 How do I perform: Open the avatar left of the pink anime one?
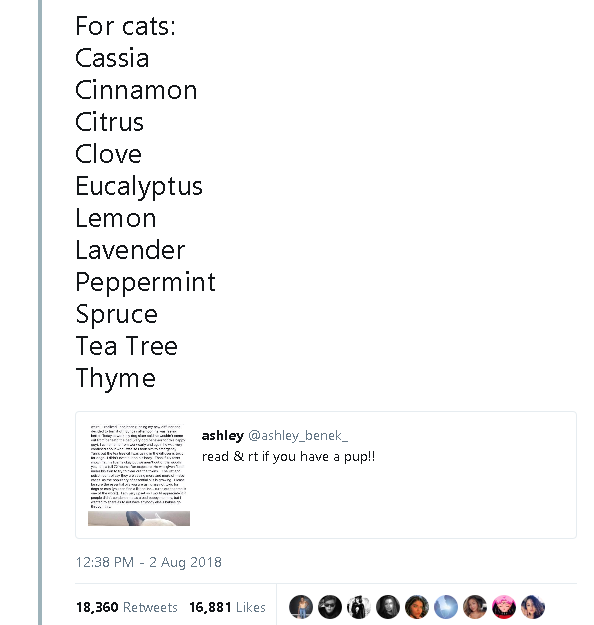(x=475, y=607)
